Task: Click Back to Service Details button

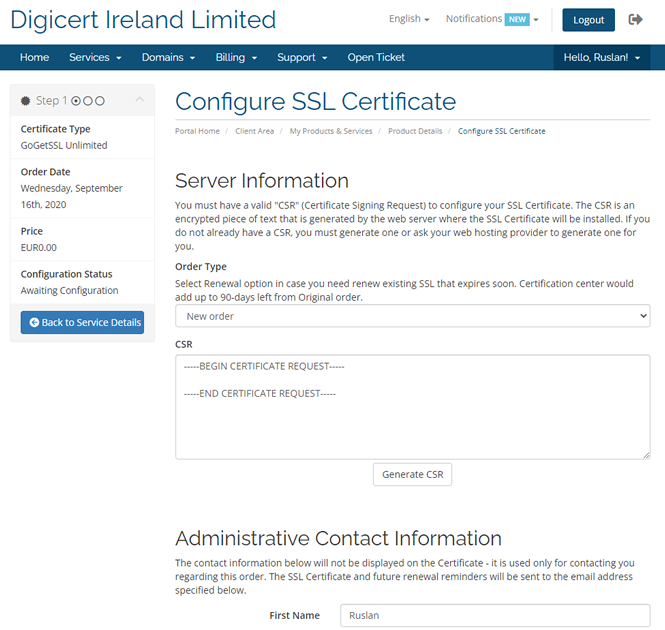Action: [82, 322]
